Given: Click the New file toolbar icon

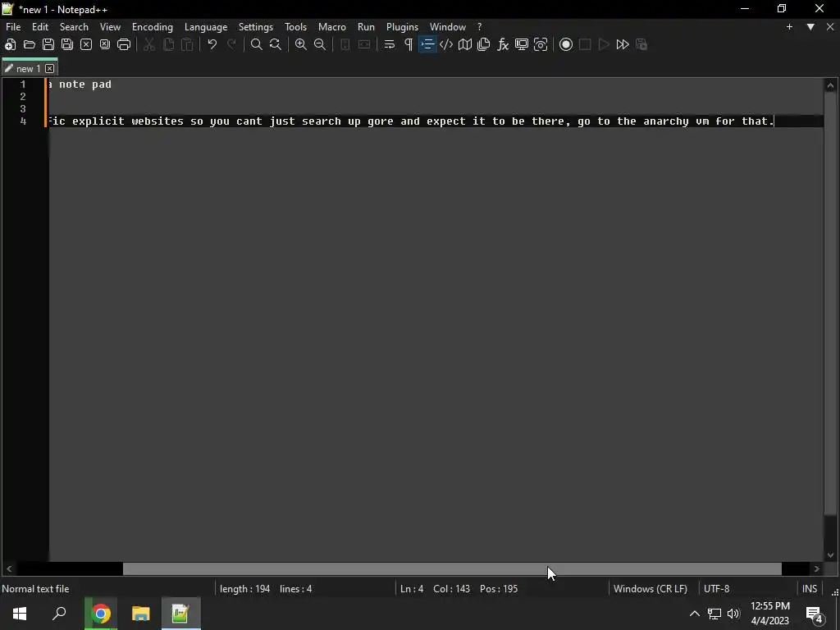Looking at the screenshot, I should pyautogui.click(x=10, y=44).
